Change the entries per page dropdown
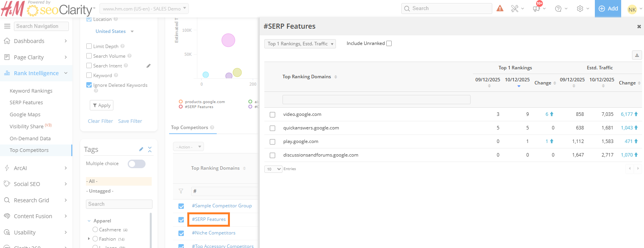Screen dimensions: 644x248 (273, 169)
